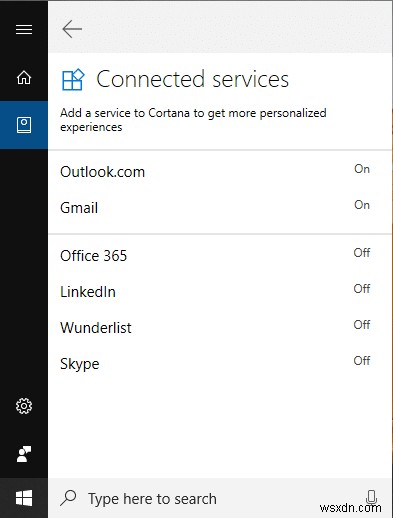Click the On status for Gmail

click(362, 205)
